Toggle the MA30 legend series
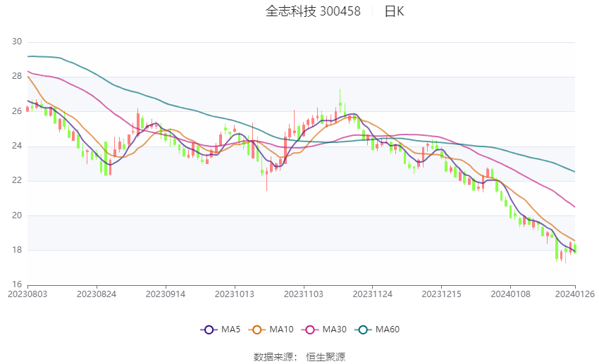This screenshot has width=599, height=364. point(324,330)
